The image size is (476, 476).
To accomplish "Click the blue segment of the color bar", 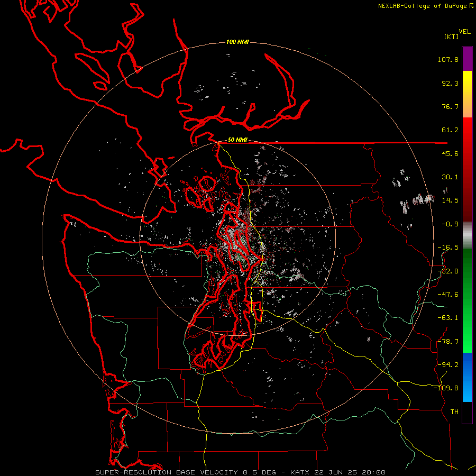I will [467, 377].
